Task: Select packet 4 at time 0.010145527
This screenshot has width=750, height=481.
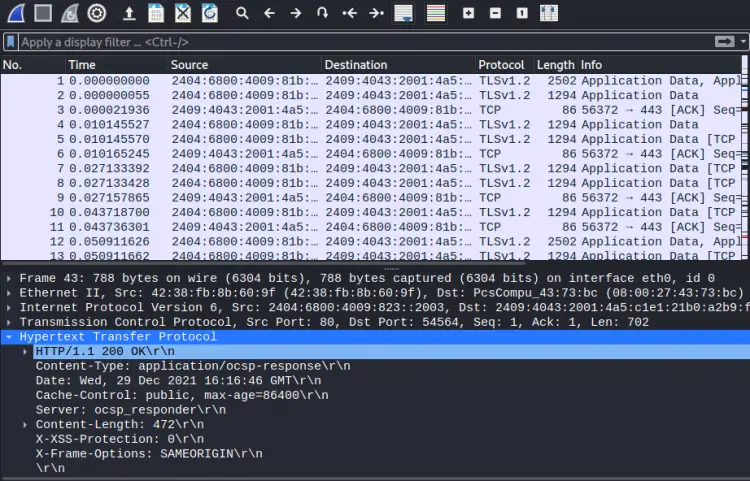Action: click(371, 125)
